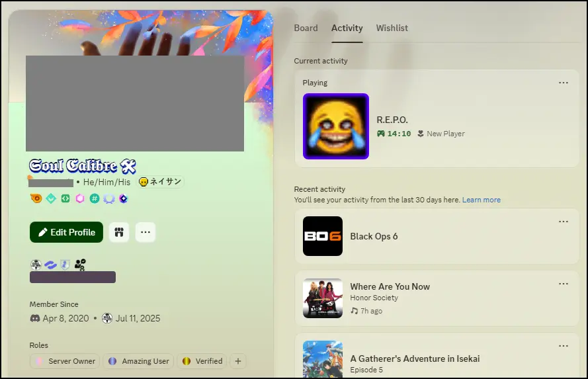
Task: Click the music note icon beside 7h ago
Action: coord(354,311)
